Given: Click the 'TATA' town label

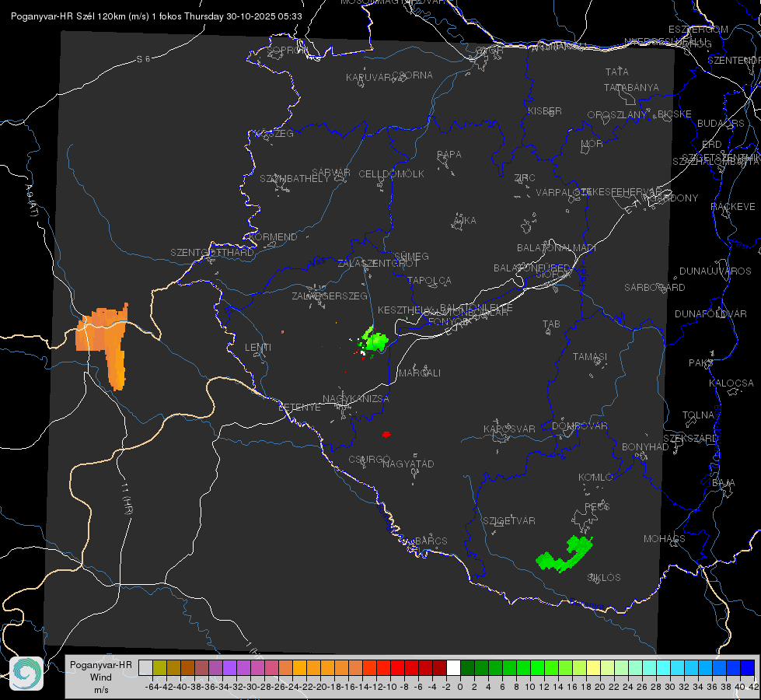Looking at the screenshot, I should pyautogui.click(x=617, y=72).
